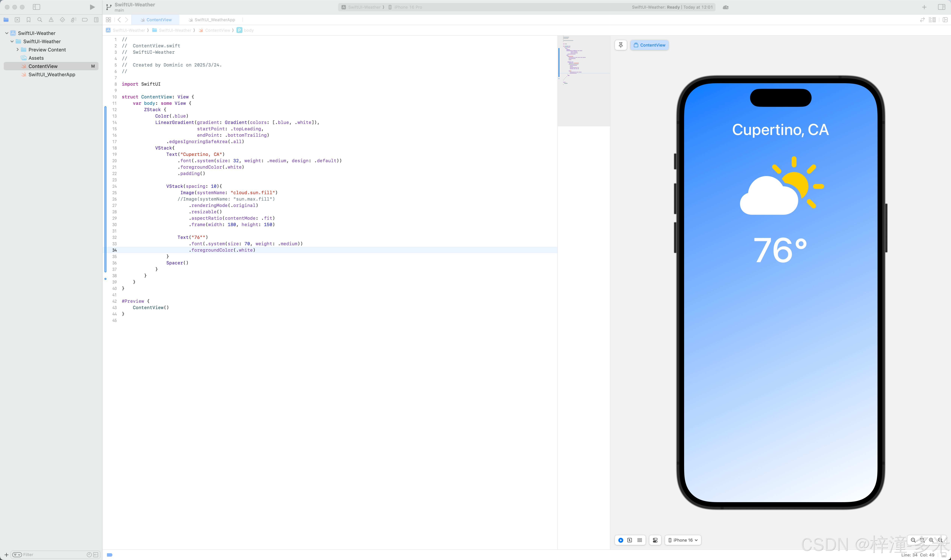Open the Issue navigator warning icon
Viewport: 951px width, 560px height.
point(51,20)
